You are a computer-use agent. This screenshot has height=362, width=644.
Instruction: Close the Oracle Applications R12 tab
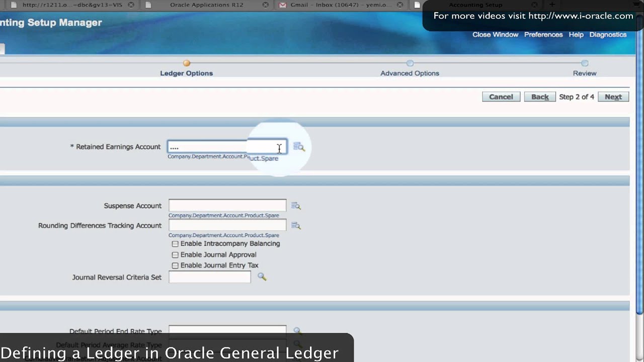265,5
